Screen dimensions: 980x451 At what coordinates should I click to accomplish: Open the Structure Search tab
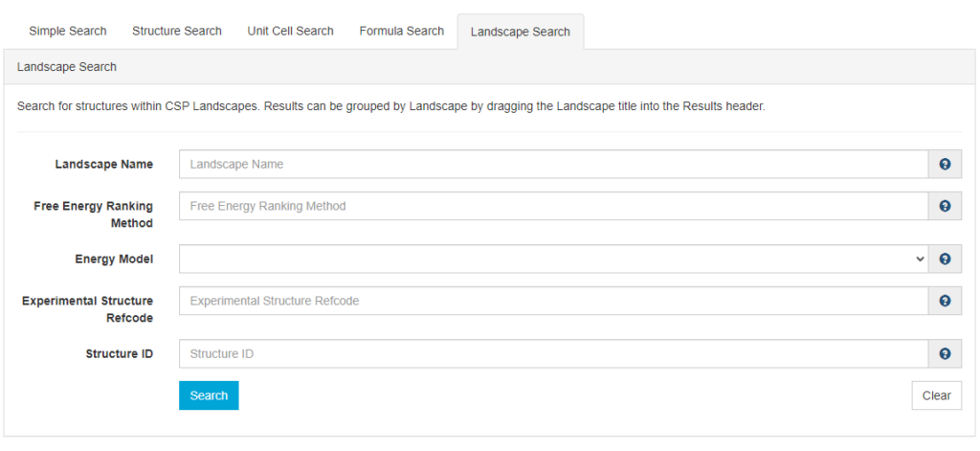tap(177, 31)
